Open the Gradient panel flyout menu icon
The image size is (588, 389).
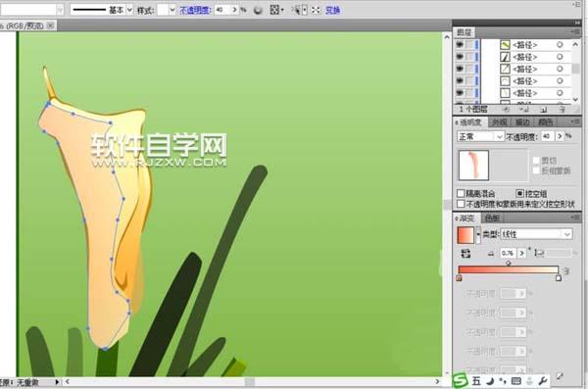575,218
